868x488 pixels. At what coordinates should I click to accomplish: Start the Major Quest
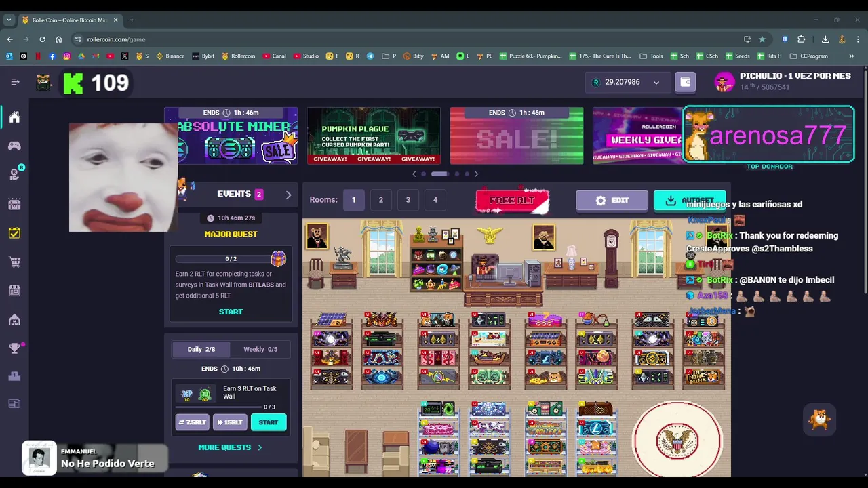[231, 312]
